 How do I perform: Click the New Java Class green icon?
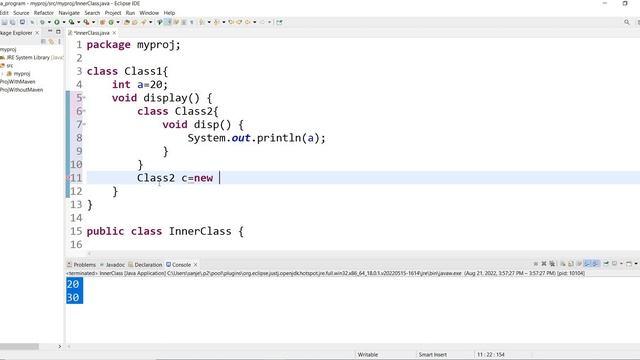coord(111,22)
